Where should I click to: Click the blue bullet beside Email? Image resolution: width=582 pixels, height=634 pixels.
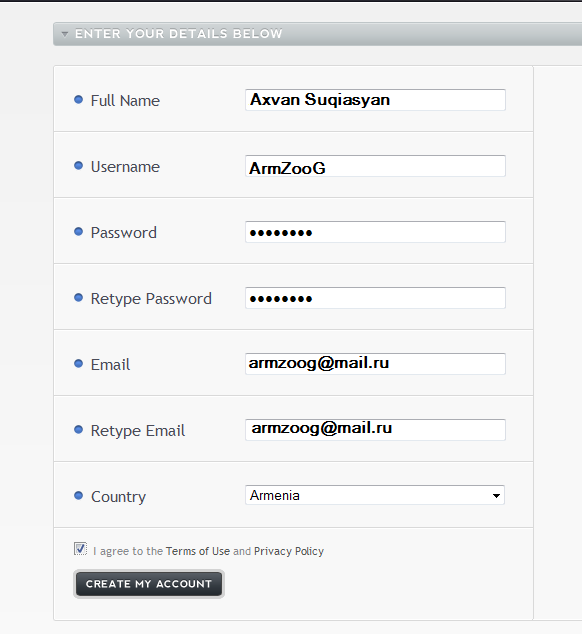[78, 363]
